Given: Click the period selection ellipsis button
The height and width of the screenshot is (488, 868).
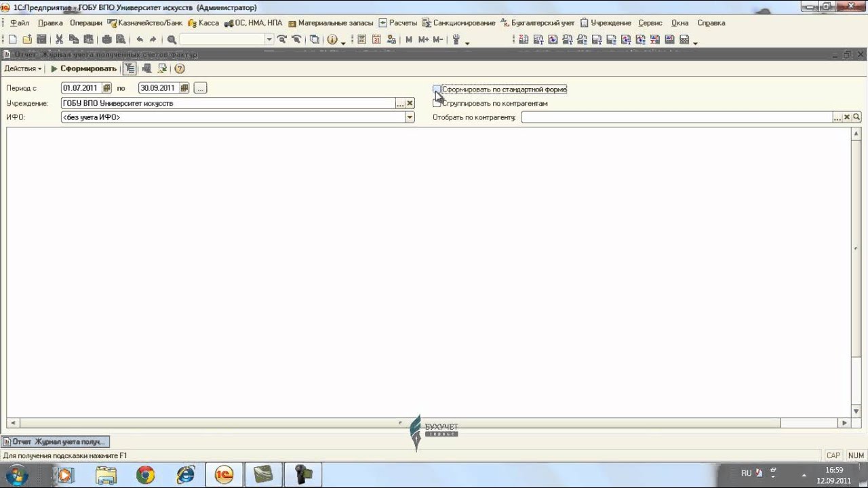Looking at the screenshot, I should pyautogui.click(x=200, y=88).
